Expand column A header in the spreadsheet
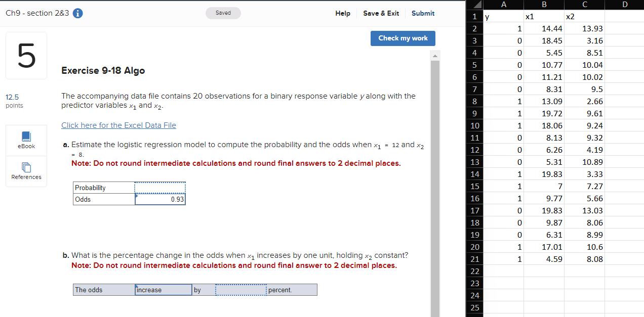This screenshot has height=317, width=644. pyautogui.click(x=503, y=5)
